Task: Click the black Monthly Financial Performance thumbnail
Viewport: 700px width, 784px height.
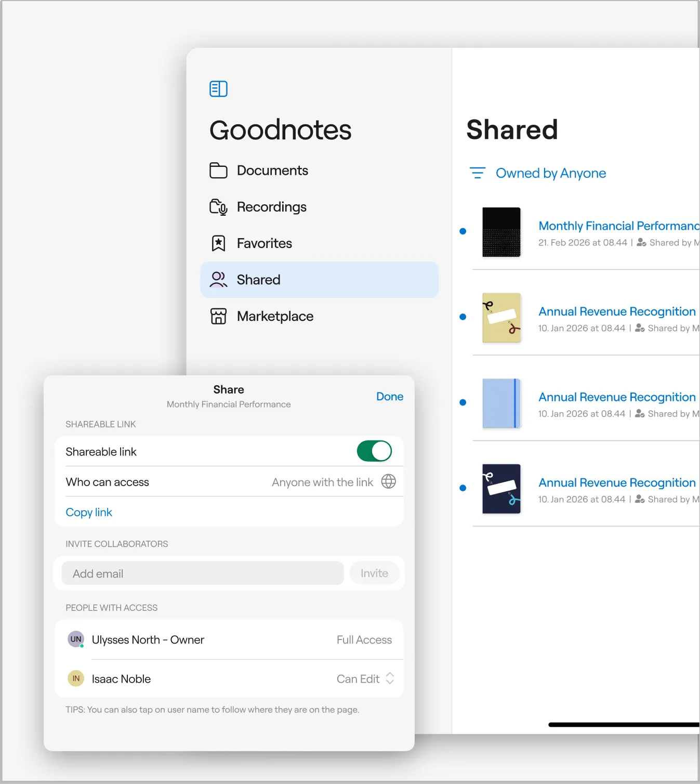Action: [501, 232]
